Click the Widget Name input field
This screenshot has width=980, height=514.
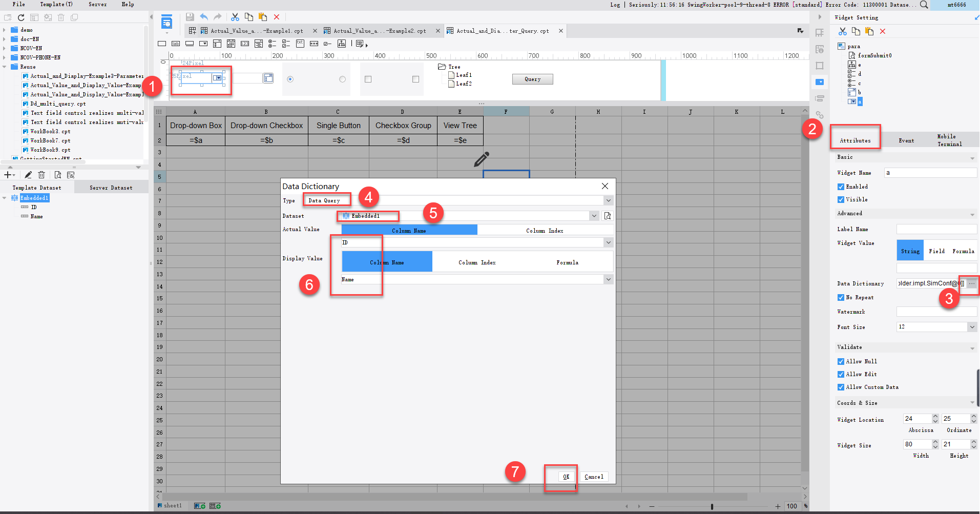(930, 173)
